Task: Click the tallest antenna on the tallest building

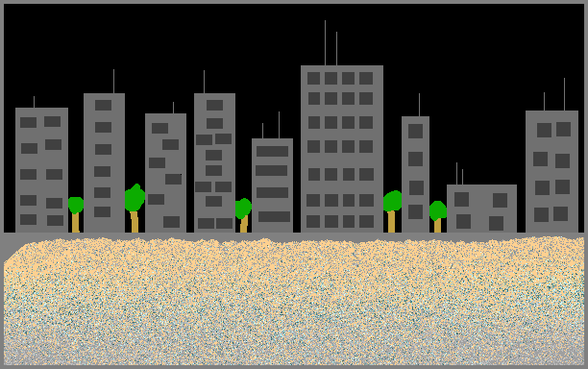Action: point(325,42)
